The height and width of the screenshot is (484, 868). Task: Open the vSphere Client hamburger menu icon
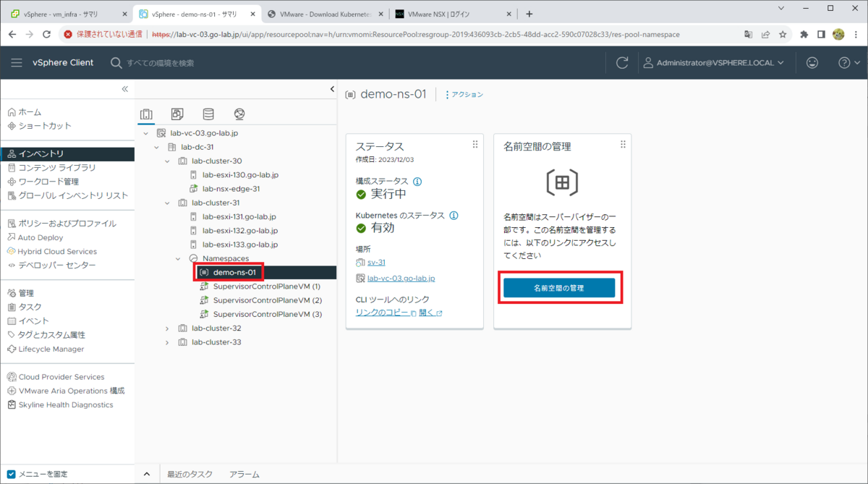[17, 62]
